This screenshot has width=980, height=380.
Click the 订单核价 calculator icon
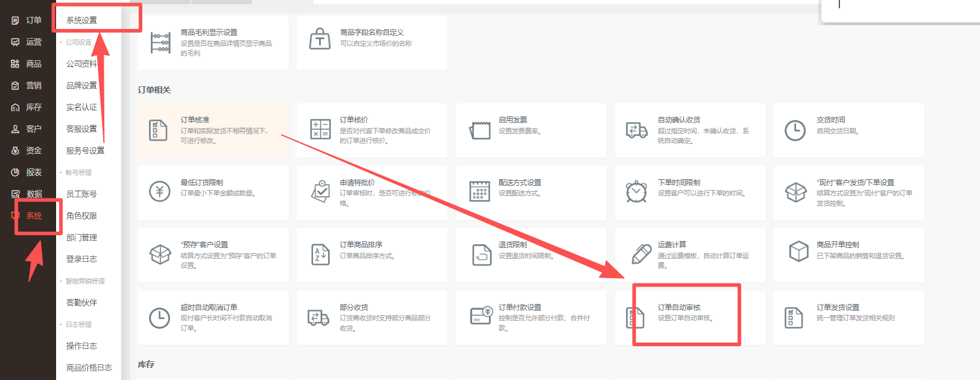point(320,129)
